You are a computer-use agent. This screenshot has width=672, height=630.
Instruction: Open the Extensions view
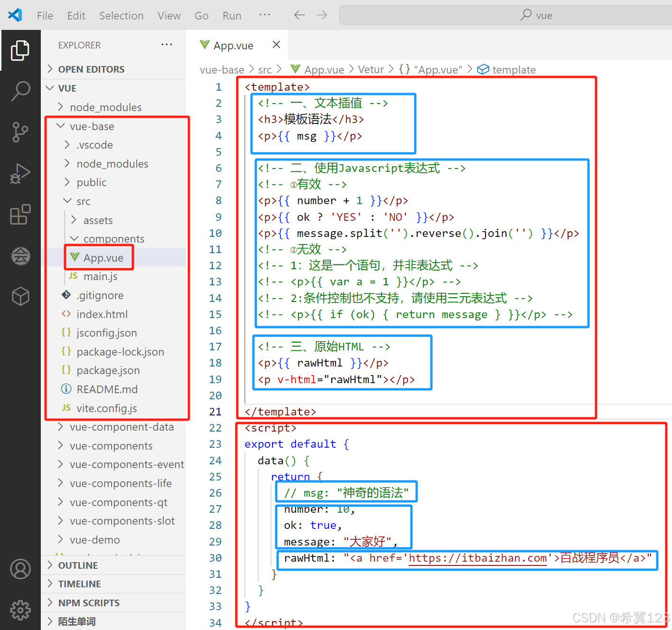coord(20,215)
